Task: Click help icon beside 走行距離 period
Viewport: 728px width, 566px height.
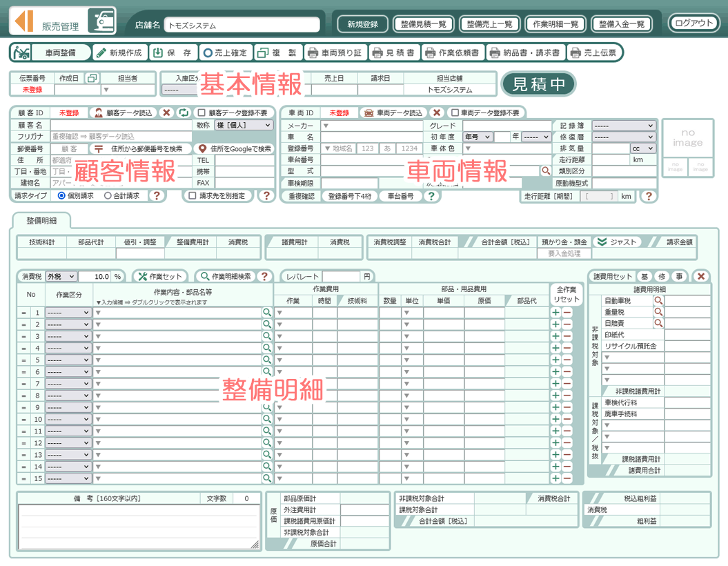Action: coord(649,196)
